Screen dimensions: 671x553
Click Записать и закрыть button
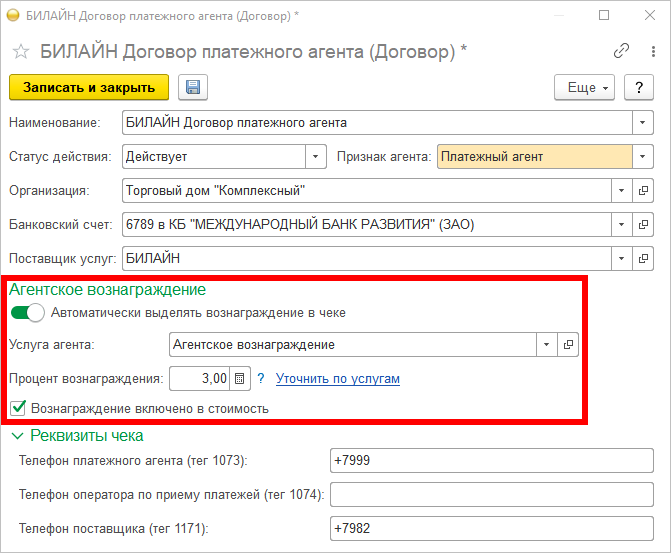pyautogui.click(x=89, y=87)
